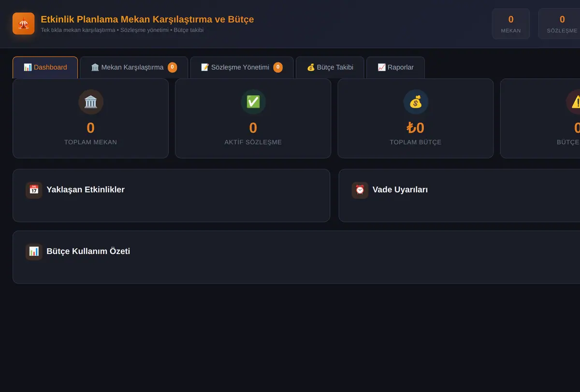Click the ₺0 Toplam Bütçe value
This screenshot has width=580, height=392.
point(416,128)
